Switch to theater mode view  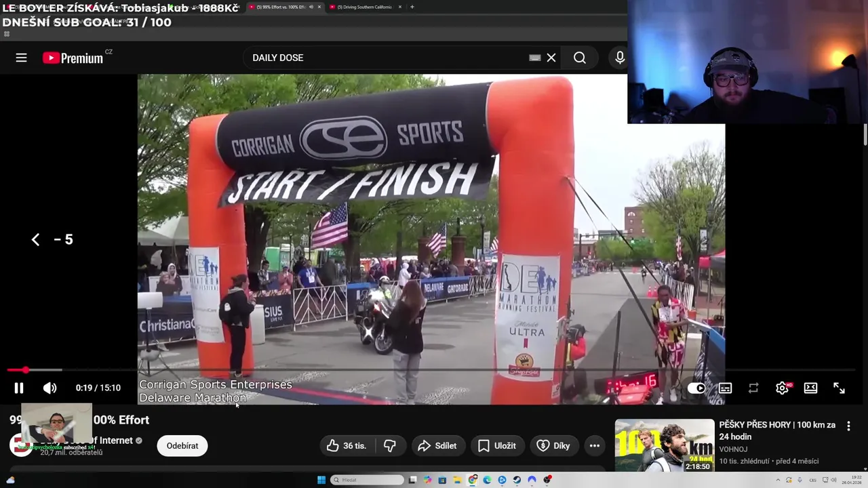tap(810, 388)
